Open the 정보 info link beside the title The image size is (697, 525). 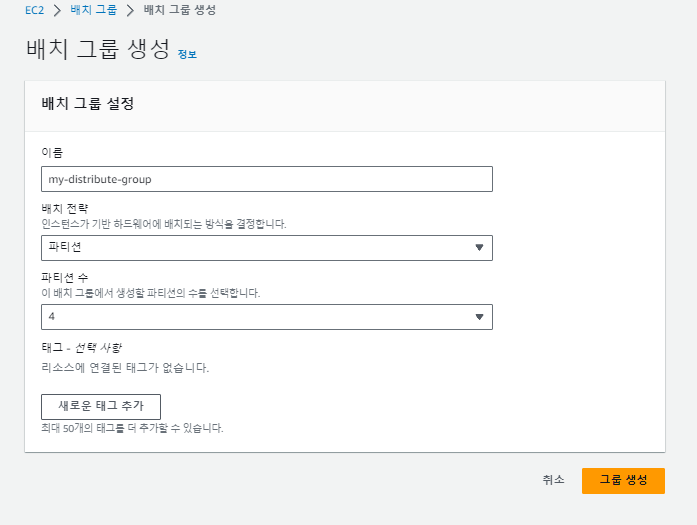click(x=187, y=54)
